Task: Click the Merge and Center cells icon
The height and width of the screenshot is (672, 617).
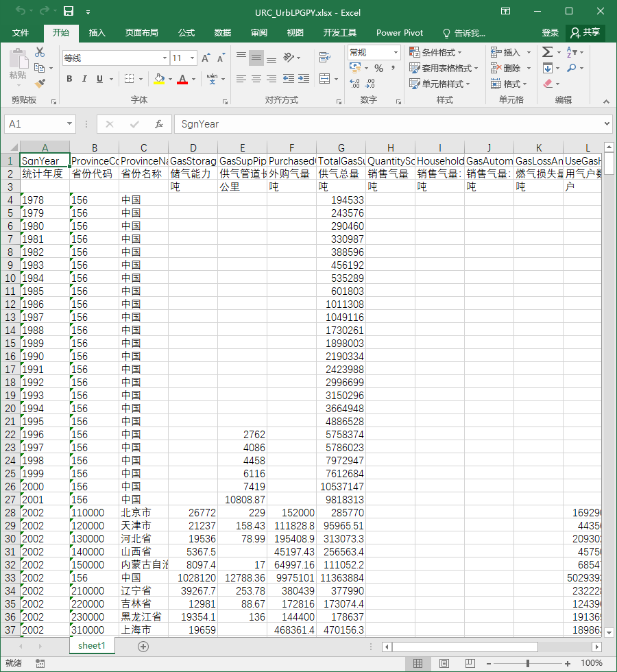Action: point(325,79)
